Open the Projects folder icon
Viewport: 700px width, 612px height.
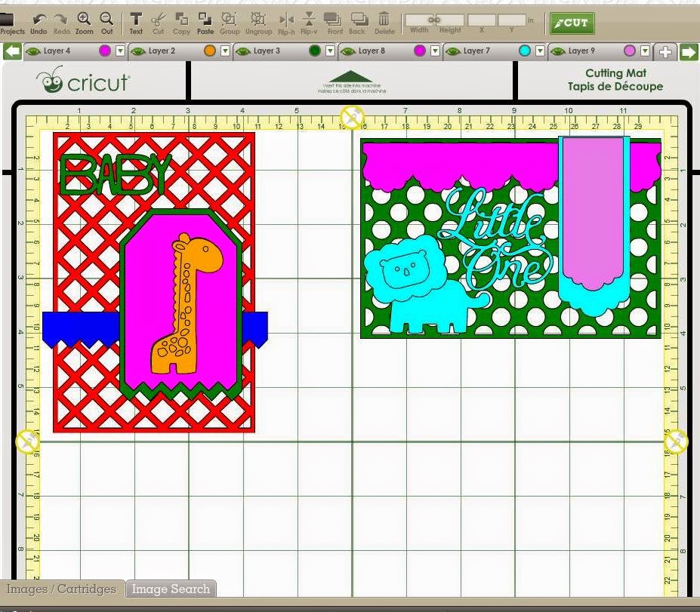(7, 19)
